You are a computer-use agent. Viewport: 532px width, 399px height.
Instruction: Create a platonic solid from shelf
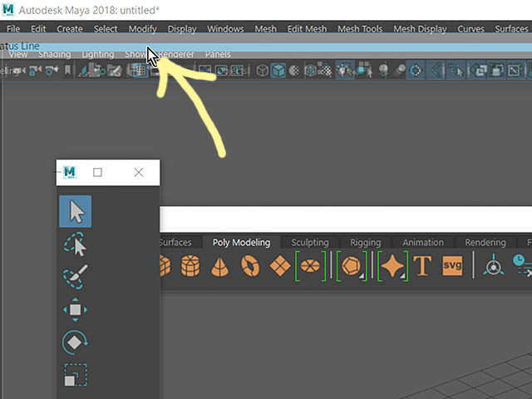pyautogui.click(x=352, y=266)
